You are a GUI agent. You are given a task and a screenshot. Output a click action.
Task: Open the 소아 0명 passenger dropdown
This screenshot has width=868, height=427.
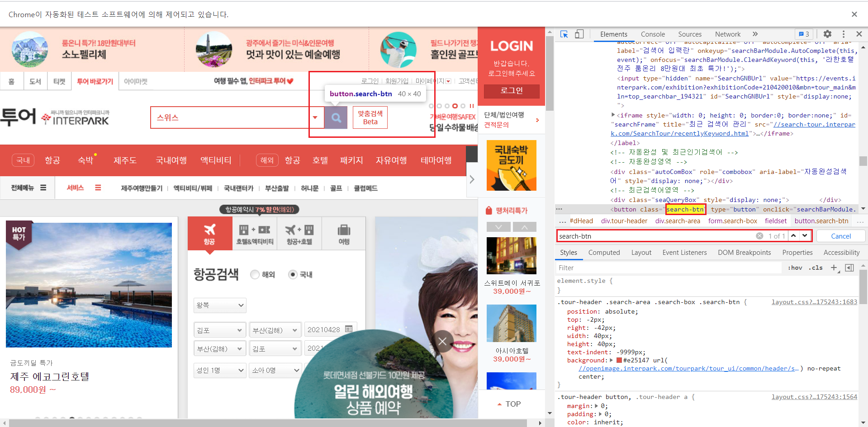pyautogui.click(x=275, y=370)
